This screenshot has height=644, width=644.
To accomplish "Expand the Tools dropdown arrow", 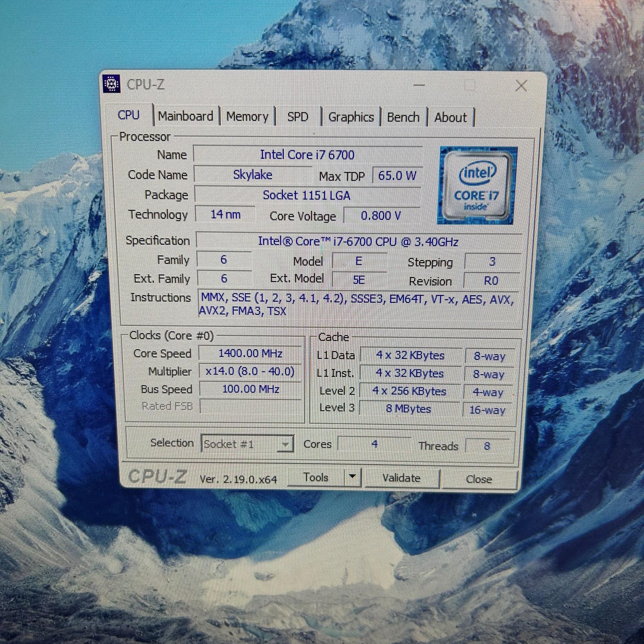I will click(352, 476).
